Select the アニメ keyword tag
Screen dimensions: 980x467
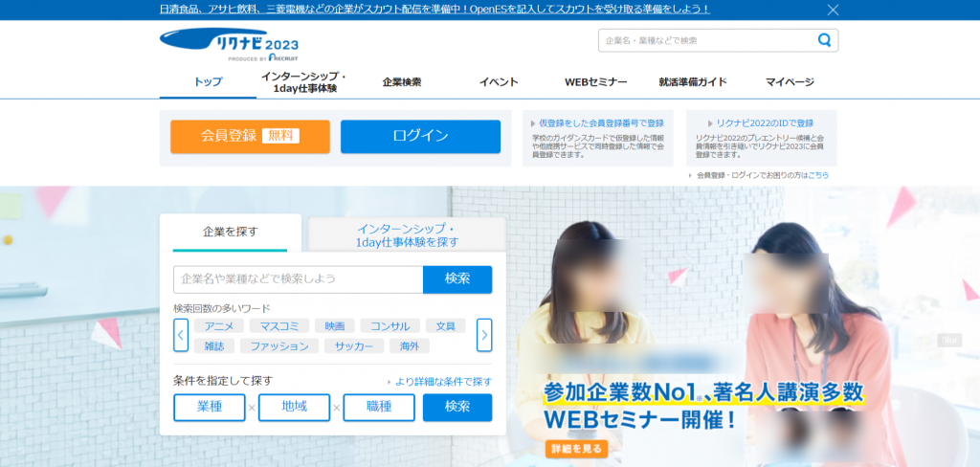pyautogui.click(x=219, y=325)
